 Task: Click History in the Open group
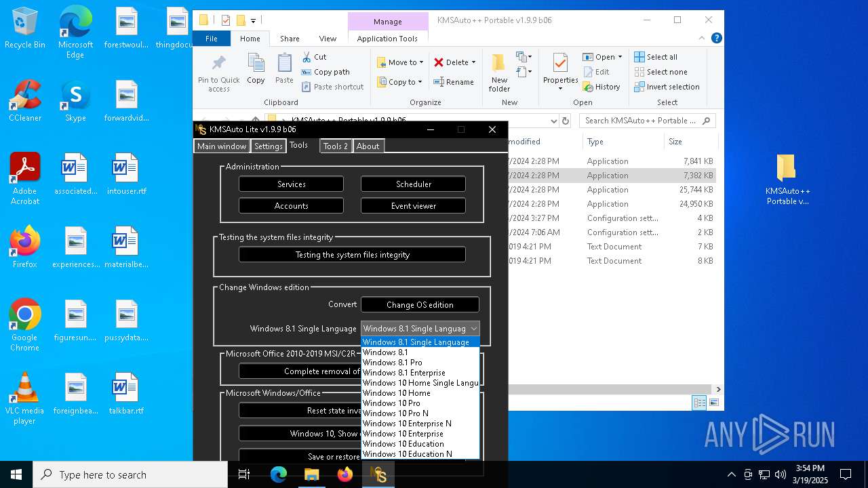tap(601, 87)
